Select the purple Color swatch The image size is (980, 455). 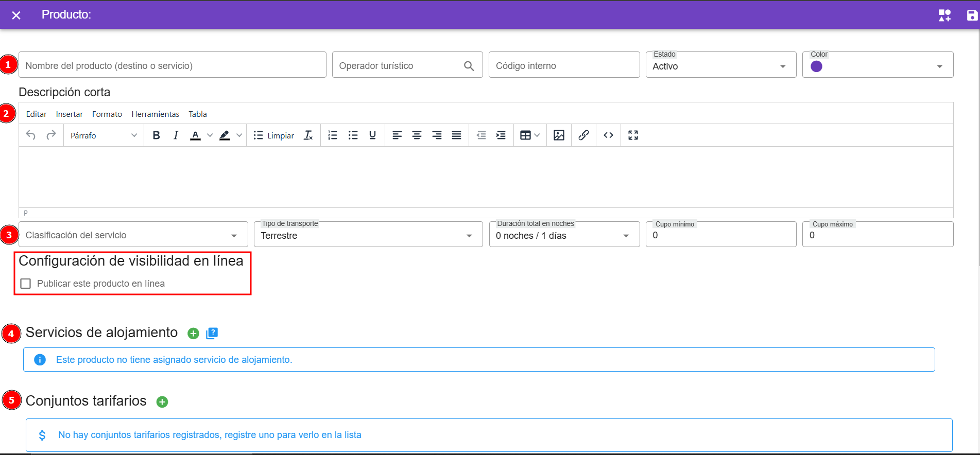coord(816,66)
